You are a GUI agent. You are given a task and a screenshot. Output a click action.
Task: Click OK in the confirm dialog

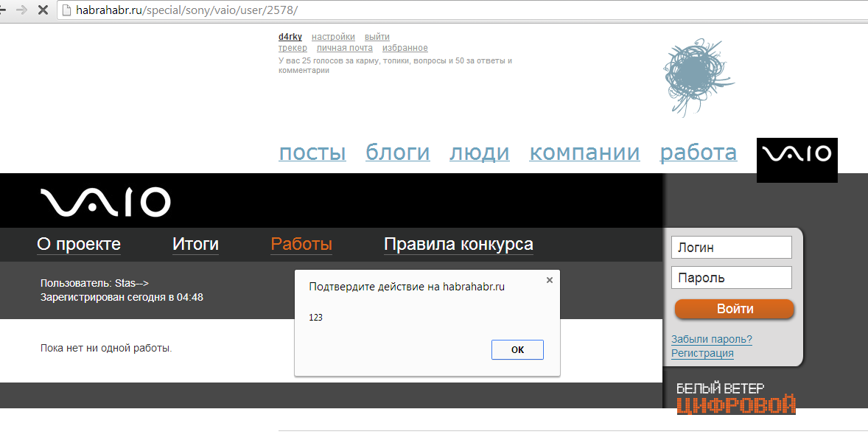pos(517,349)
